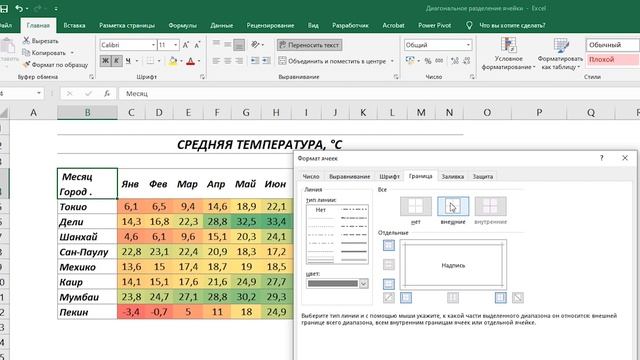Switch to Шрифт tab in dialog

(389, 176)
